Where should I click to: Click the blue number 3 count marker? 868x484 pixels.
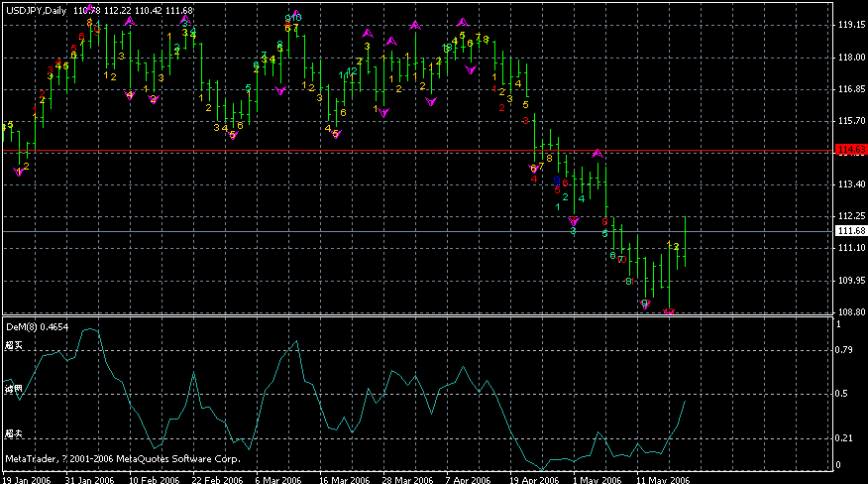558,181
